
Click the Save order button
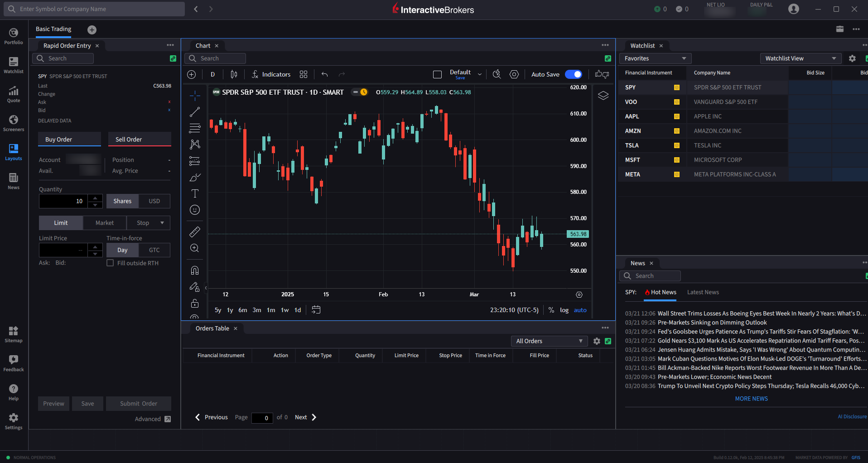(x=88, y=404)
